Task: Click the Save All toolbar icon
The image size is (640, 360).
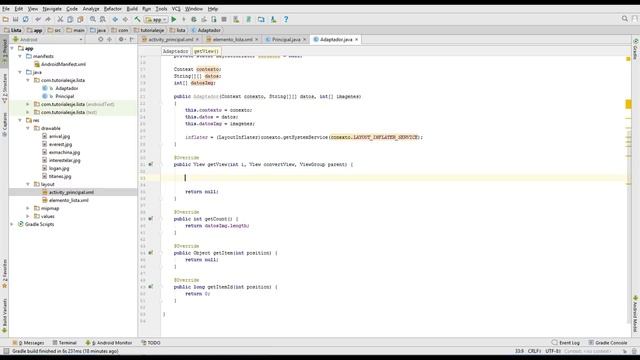Action: pyautogui.click(x=16, y=19)
